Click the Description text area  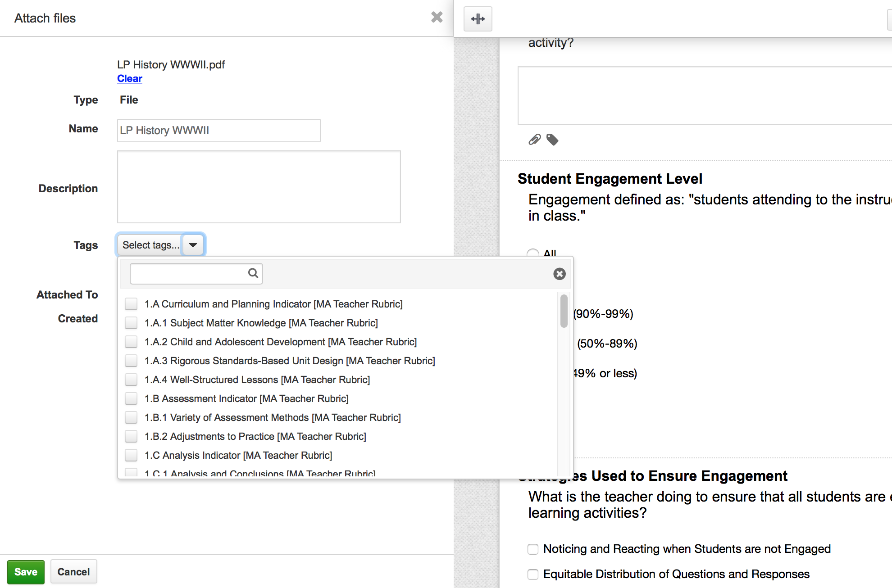[259, 187]
